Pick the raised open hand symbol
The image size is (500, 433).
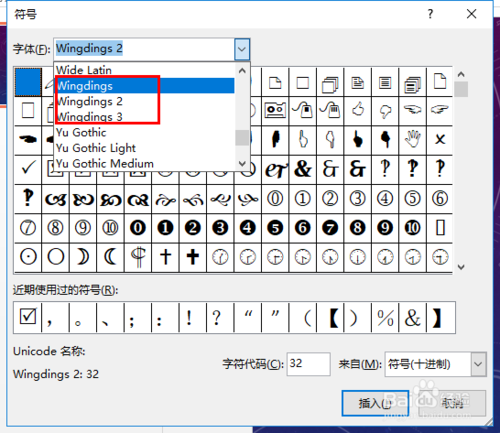(412, 139)
